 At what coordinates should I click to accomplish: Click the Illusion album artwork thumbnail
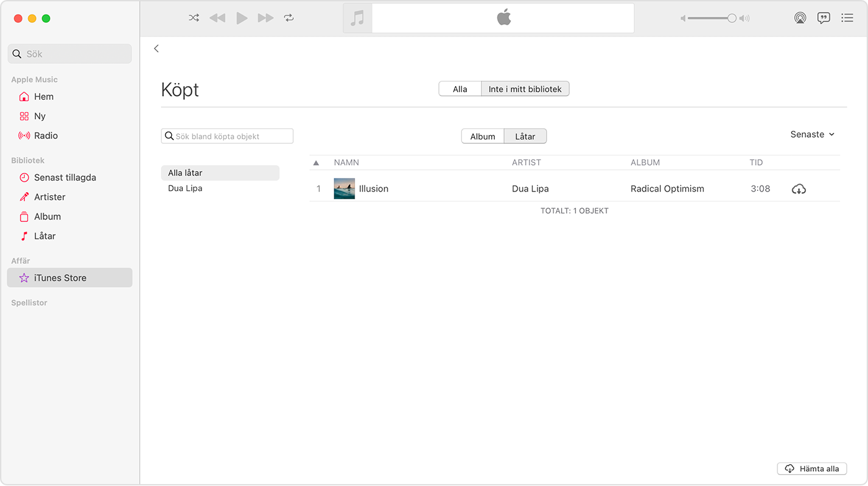coord(344,188)
